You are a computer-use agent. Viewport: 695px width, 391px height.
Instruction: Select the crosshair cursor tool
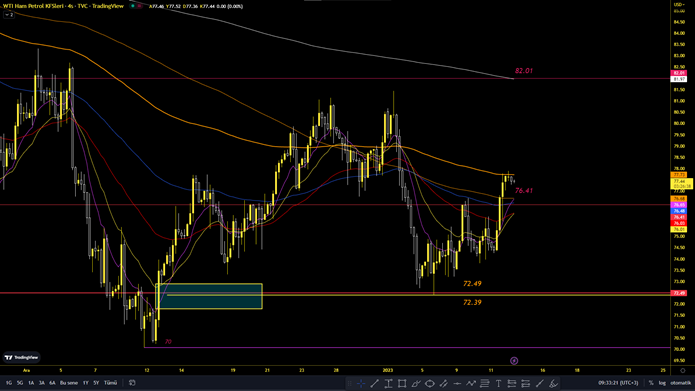(361, 383)
